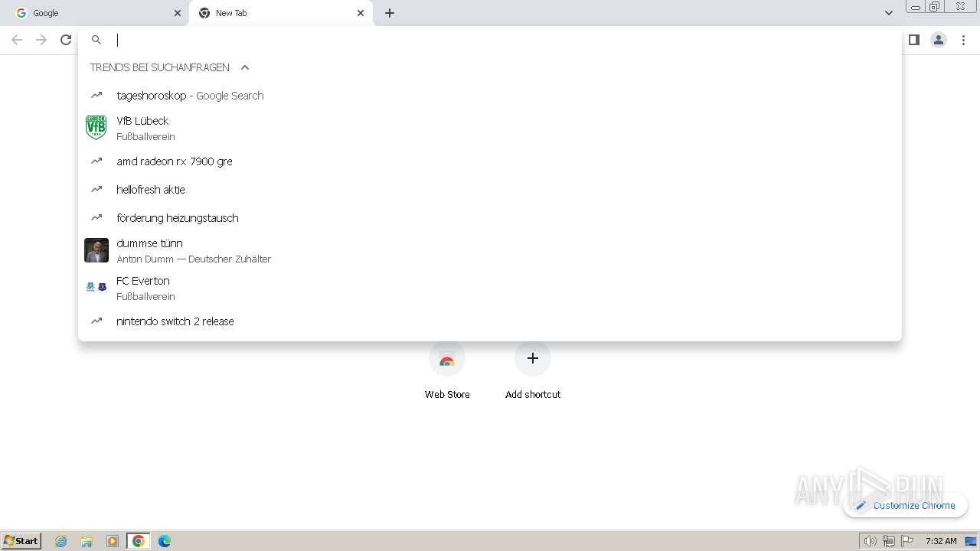The image size is (980, 551).
Task: Click the Anton Dumm portrait thumbnail
Action: pyautogui.click(x=96, y=250)
